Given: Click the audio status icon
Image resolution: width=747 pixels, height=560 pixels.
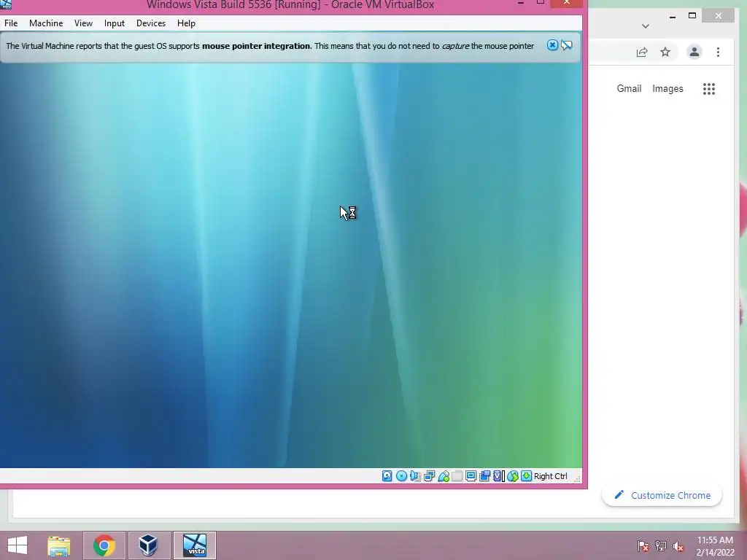Looking at the screenshot, I should tap(415, 475).
